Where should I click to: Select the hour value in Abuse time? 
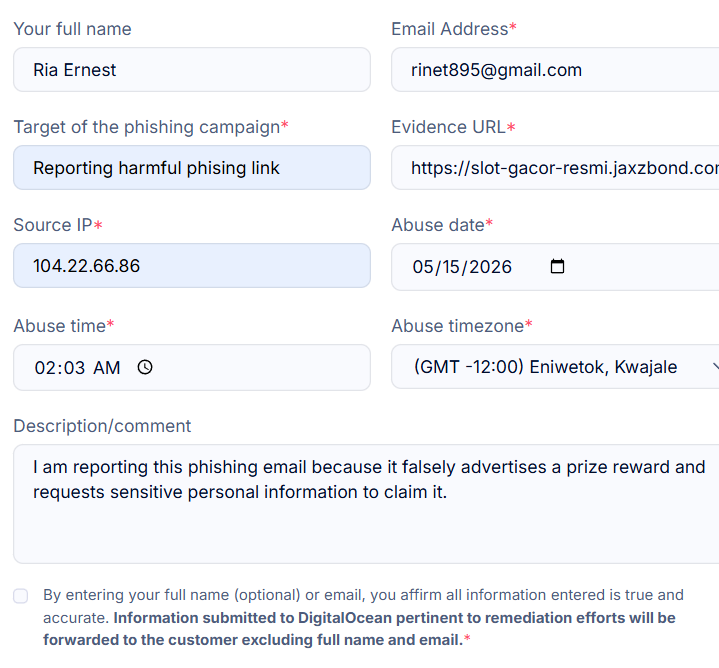44,368
